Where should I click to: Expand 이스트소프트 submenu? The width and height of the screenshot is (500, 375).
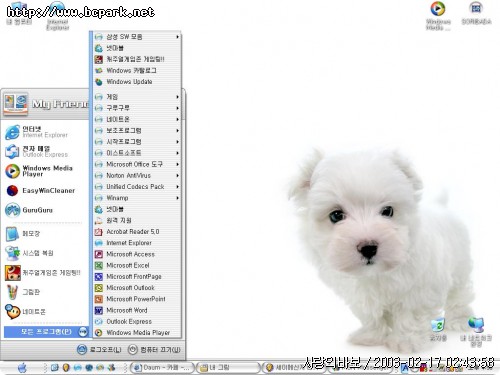(137, 153)
